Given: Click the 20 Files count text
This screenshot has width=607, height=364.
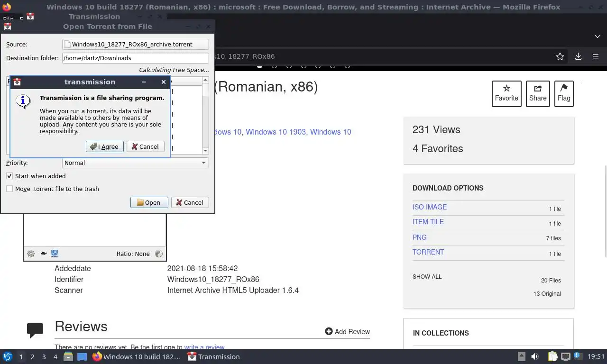Looking at the screenshot, I should point(551,281).
